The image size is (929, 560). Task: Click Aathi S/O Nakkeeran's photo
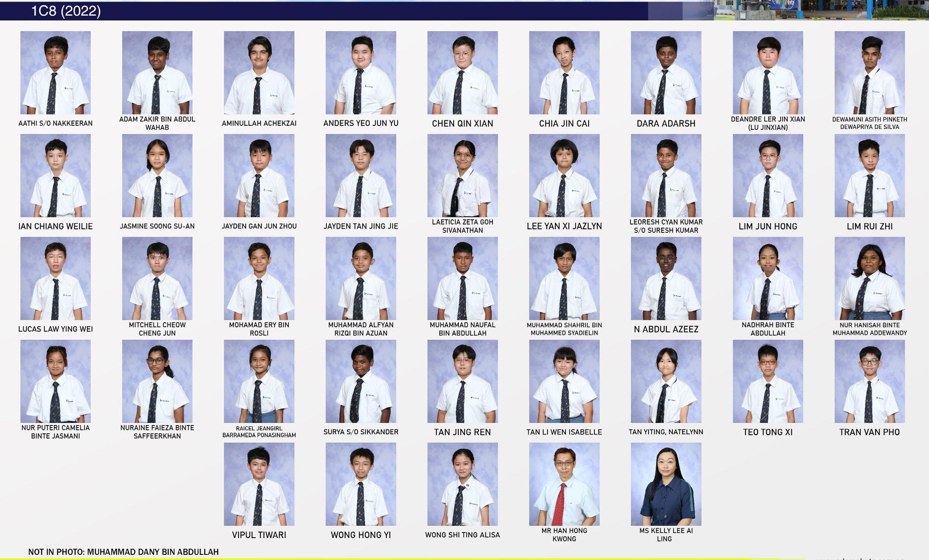[x=55, y=73]
